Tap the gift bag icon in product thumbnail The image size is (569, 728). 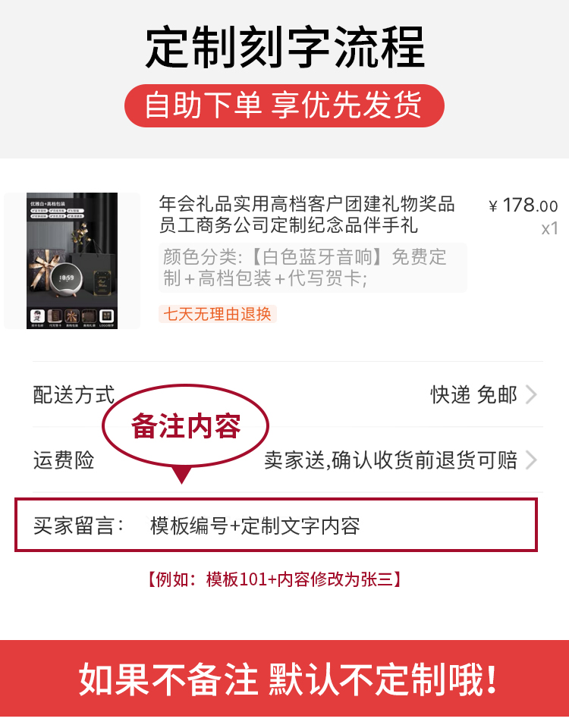tap(90, 315)
